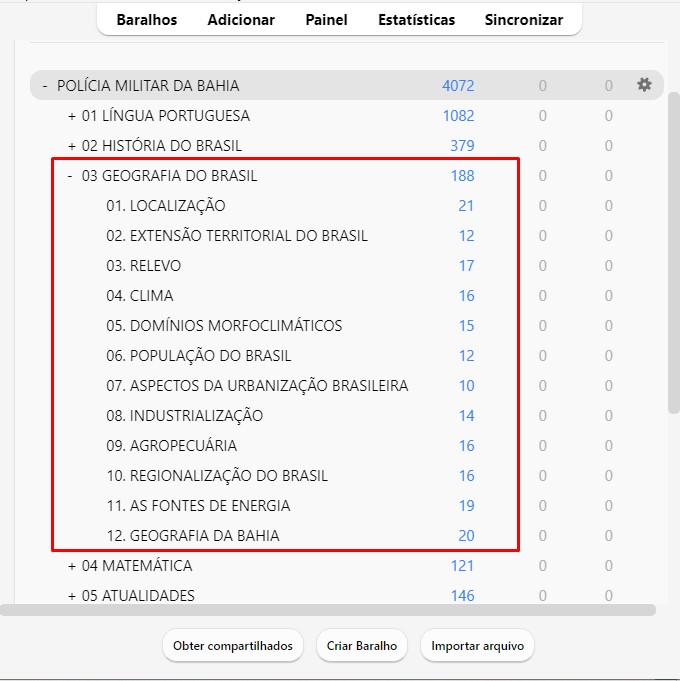Screen dimensions: 680x681
Task: Open the Painel tab
Action: (327, 20)
